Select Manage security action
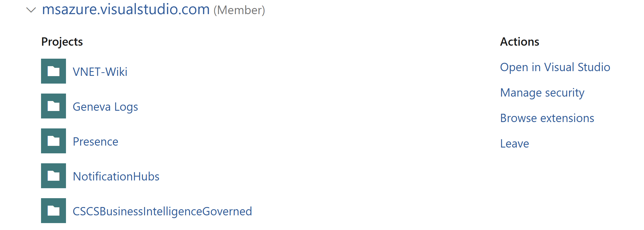Viewport: 644px width, 230px height. click(x=542, y=92)
